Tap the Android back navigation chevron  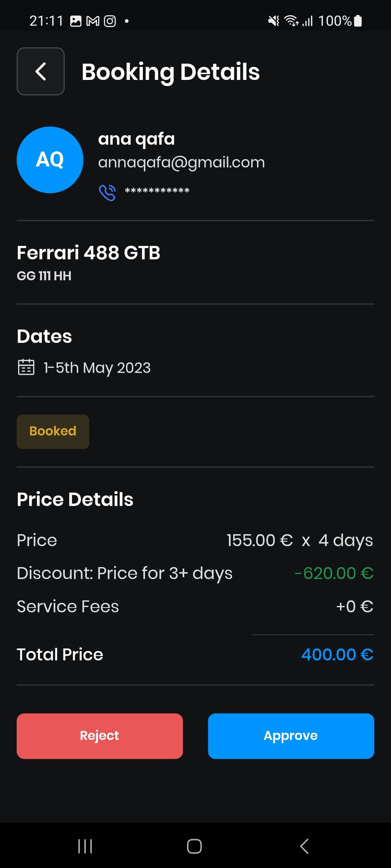(x=304, y=846)
